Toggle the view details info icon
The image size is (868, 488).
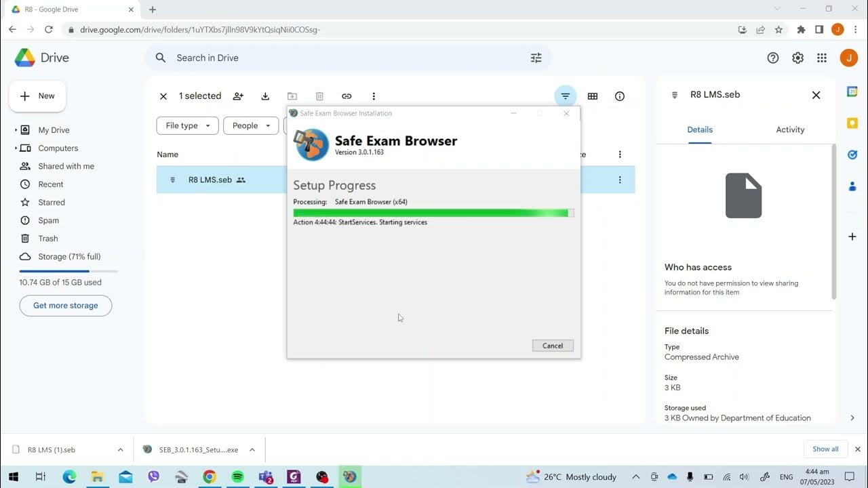coord(620,96)
